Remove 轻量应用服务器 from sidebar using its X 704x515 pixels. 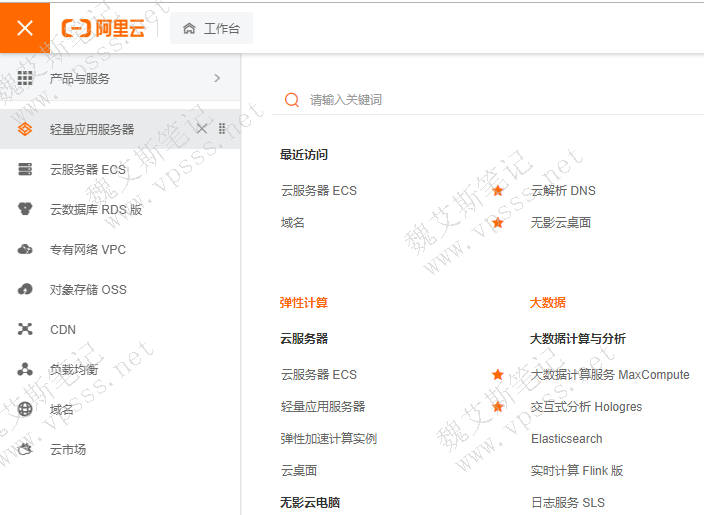coord(202,129)
